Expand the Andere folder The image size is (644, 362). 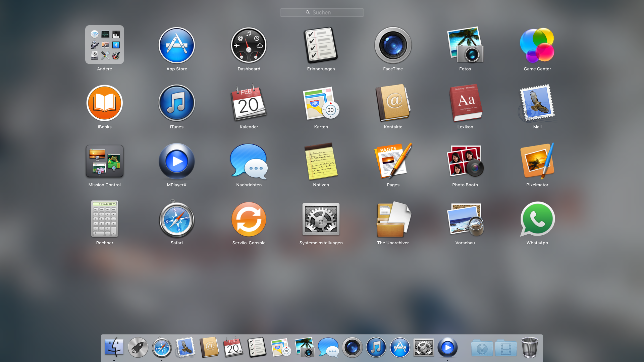104,45
